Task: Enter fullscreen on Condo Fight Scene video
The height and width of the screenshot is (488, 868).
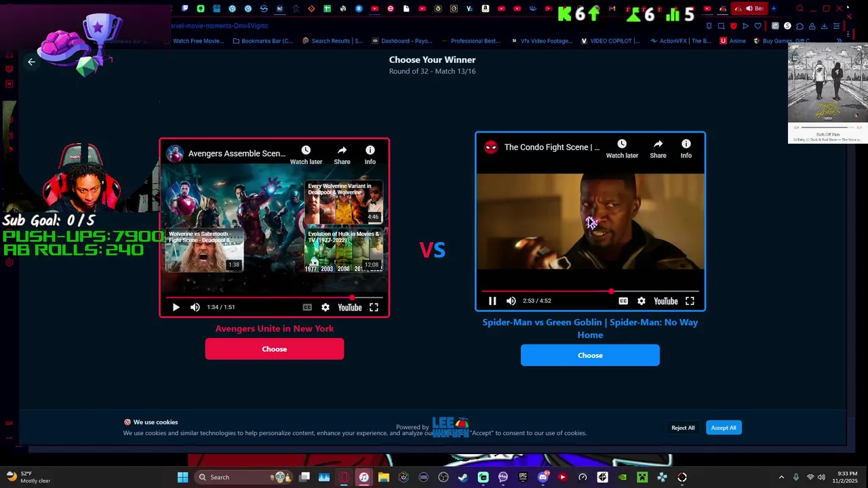Action: tap(690, 301)
